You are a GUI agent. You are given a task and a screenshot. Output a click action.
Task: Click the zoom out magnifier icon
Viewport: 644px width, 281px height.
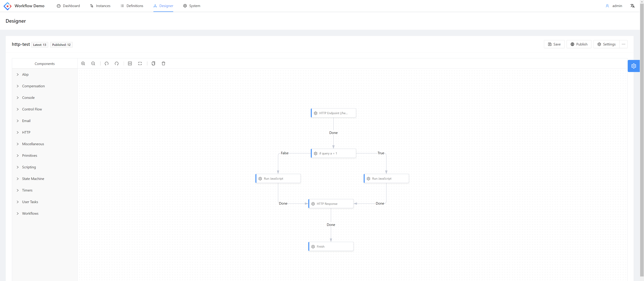pyautogui.click(x=93, y=63)
